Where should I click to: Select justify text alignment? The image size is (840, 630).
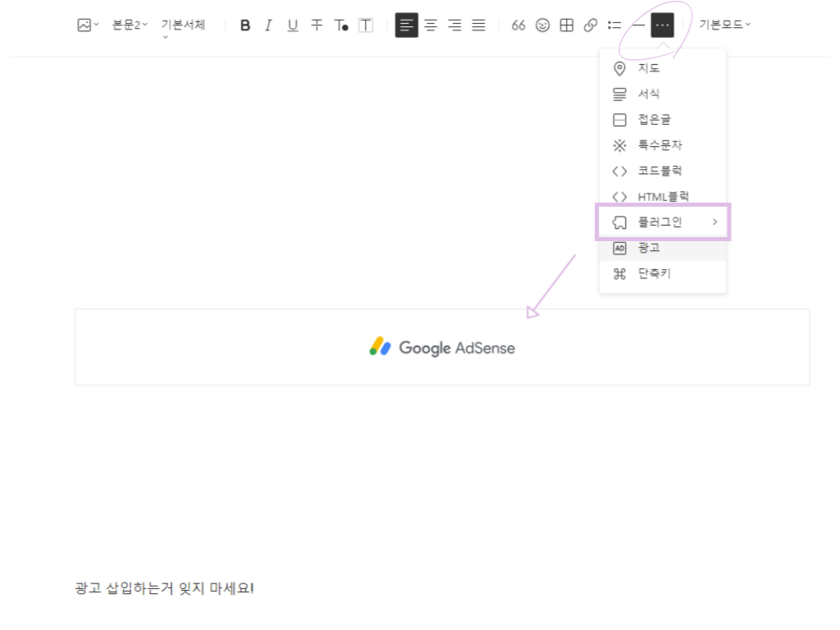pos(478,25)
